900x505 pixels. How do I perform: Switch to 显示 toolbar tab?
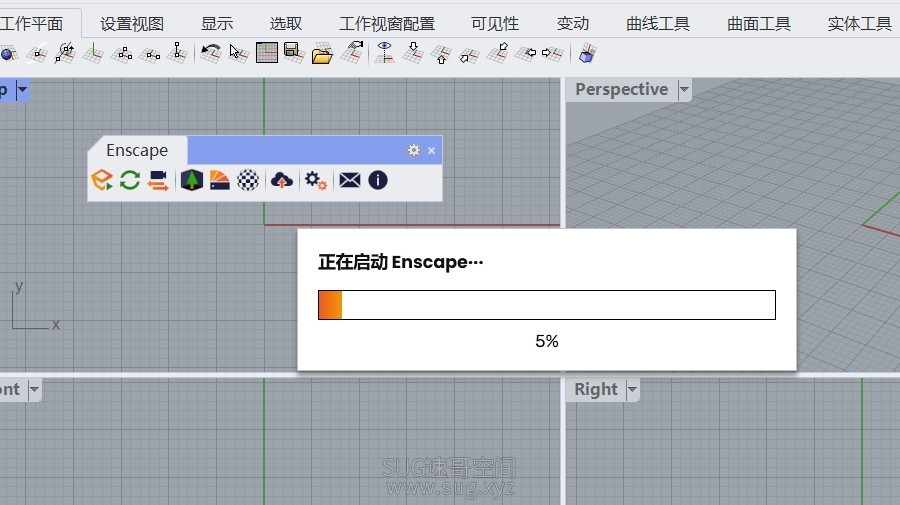pyautogui.click(x=217, y=24)
